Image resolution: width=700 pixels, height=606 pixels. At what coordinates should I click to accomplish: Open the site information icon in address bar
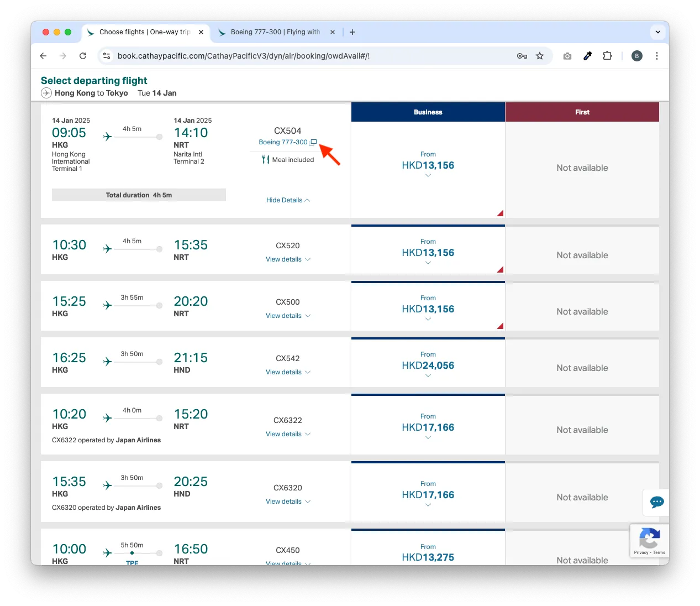[x=107, y=56]
